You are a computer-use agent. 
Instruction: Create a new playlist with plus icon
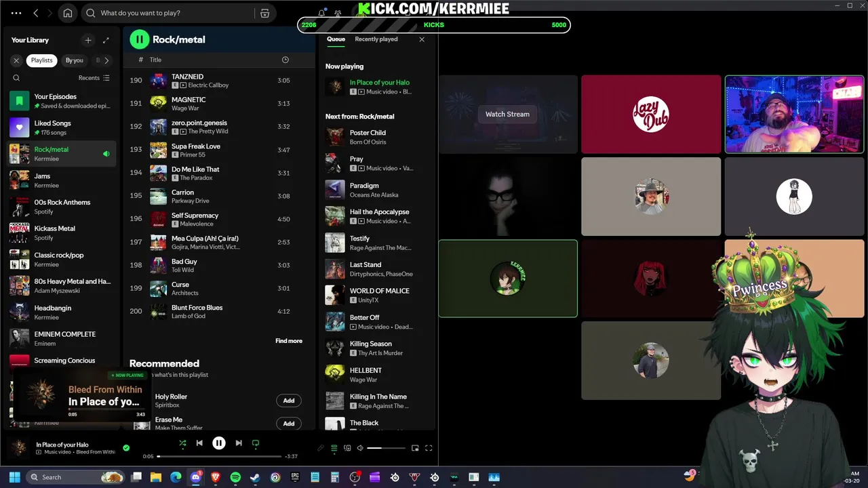coord(87,40)
